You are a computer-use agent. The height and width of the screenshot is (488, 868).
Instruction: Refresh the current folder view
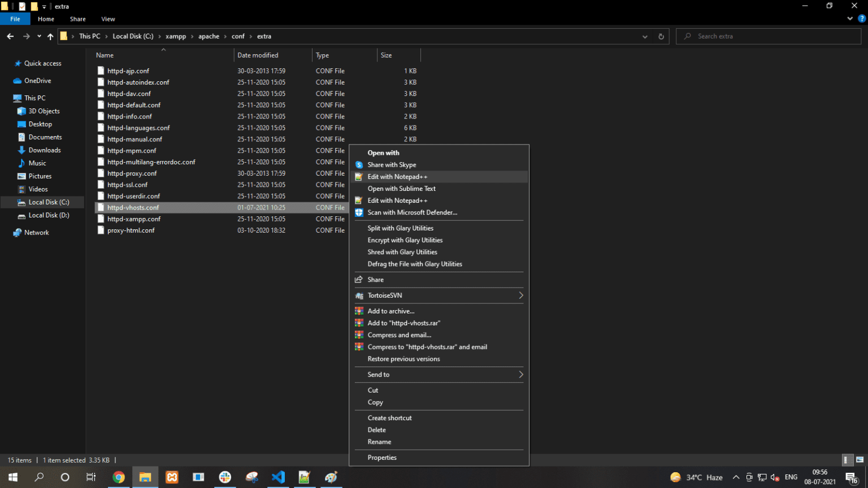click(661, 36)
